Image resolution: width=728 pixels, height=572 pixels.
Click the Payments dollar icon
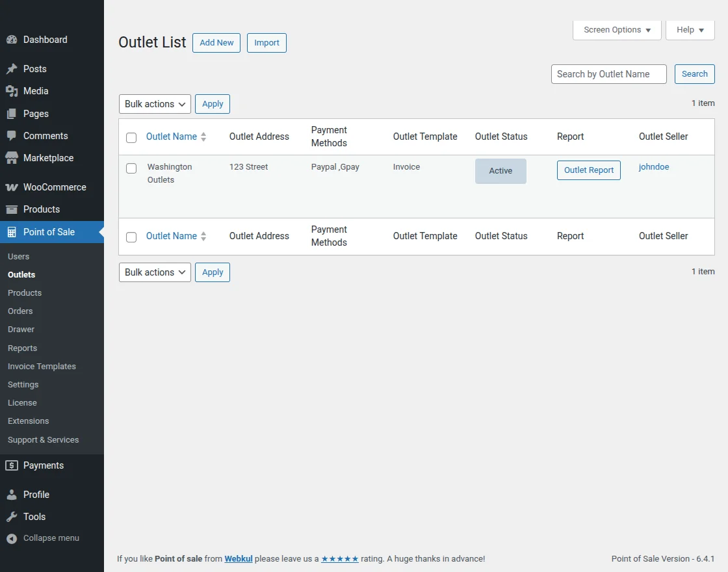(x=12, y=465)
